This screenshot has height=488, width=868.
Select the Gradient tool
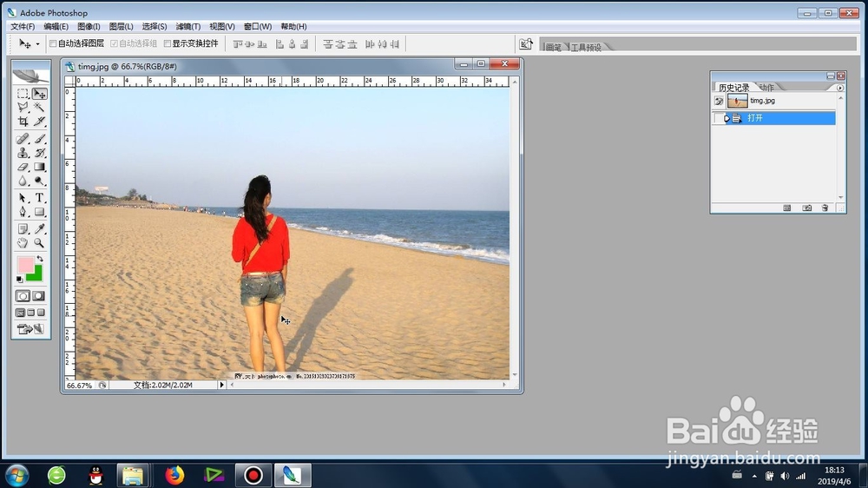click(39, 166)
